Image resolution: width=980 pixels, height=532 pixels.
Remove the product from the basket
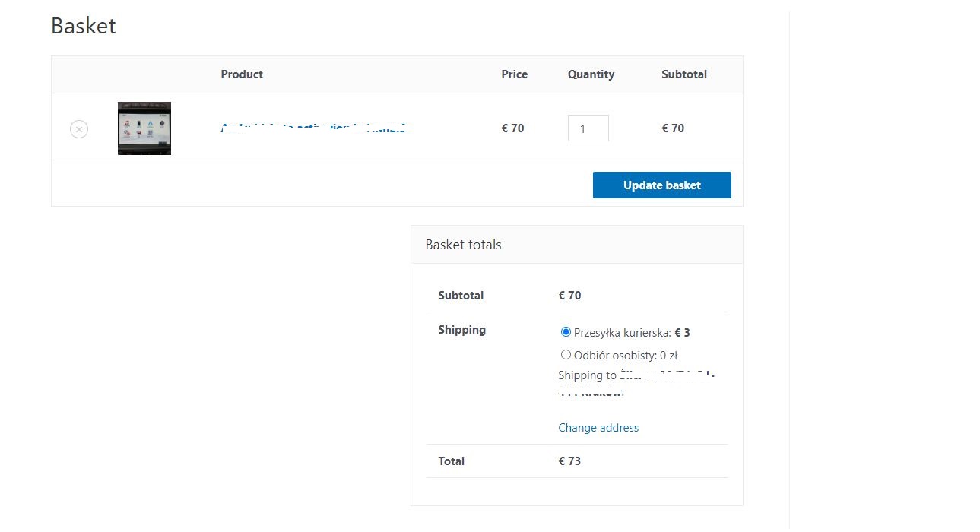coord(79,129)
